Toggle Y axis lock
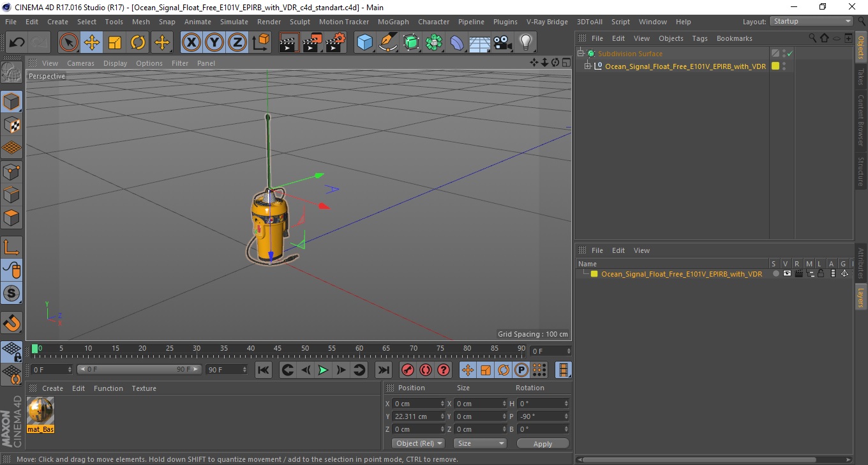868x465 pixels. point(214,43)
